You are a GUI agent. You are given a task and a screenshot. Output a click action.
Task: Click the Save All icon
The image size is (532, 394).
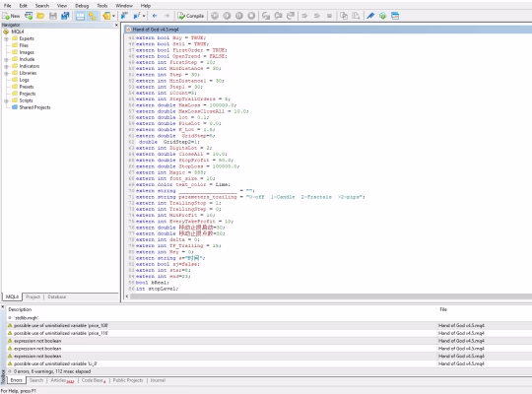click(65, 16)
